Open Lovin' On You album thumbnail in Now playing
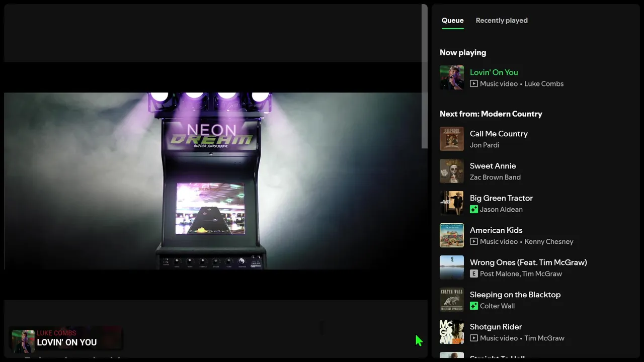Screen dimensions: 644x362 click(452, 77)
